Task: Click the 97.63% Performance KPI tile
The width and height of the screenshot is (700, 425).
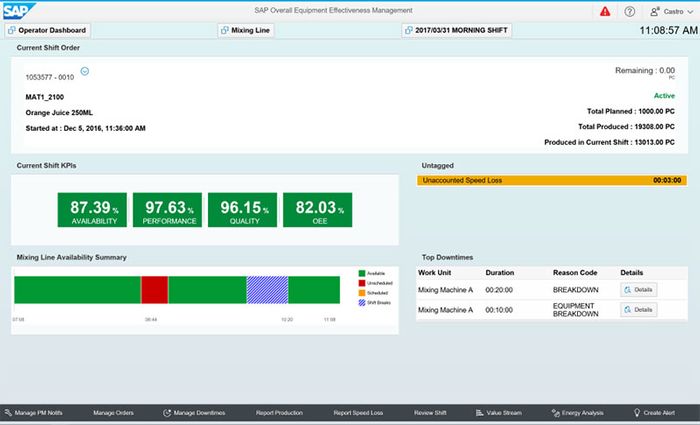Action: point(167,210)
